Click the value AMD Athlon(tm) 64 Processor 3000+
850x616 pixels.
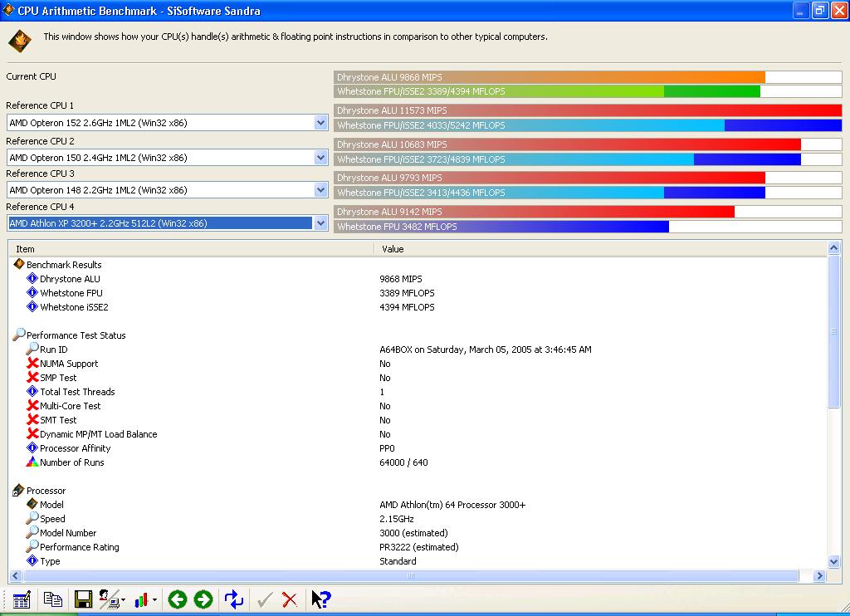pos(452,505)
